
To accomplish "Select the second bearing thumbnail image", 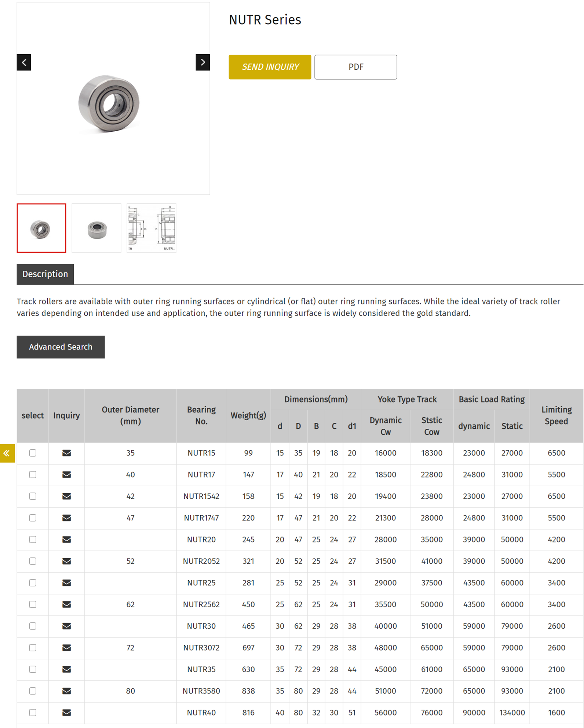I will click(96, 228).
